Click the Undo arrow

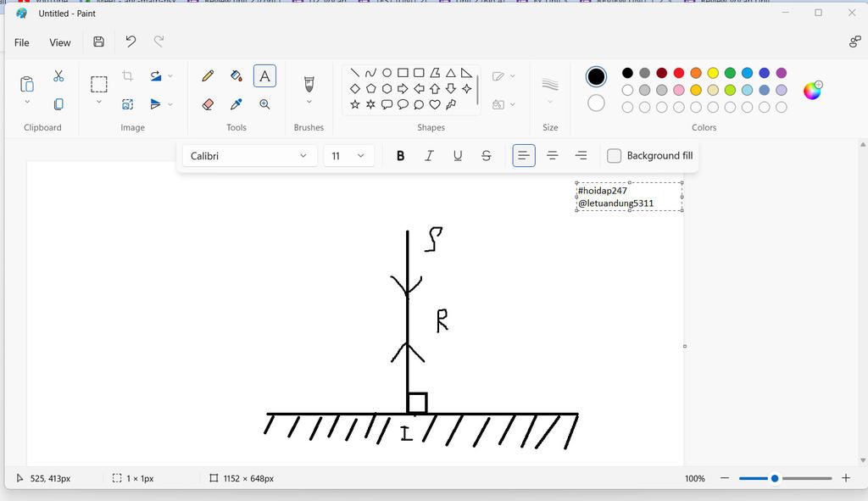[x=131, y=42]
